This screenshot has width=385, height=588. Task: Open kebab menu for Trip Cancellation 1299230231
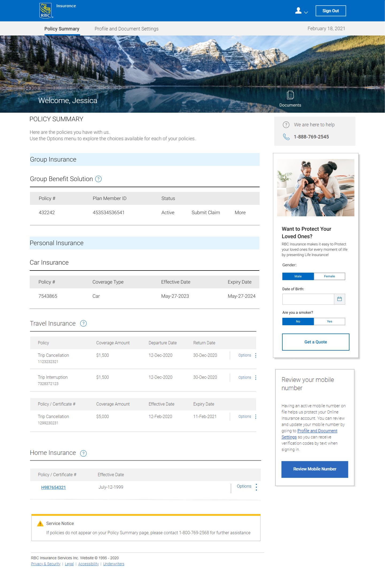[256, 417]
